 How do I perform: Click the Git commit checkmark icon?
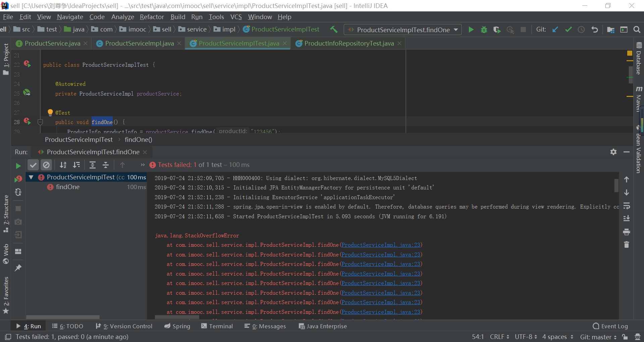568,30
